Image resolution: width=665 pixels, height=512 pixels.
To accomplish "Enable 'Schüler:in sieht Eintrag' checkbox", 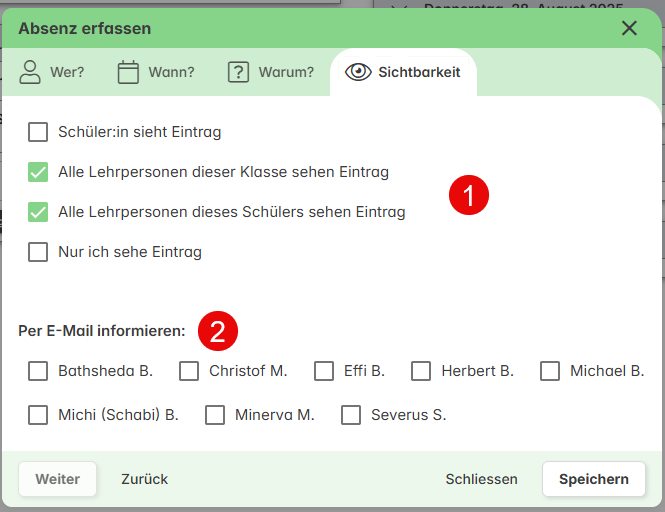I will coord(38,132).
